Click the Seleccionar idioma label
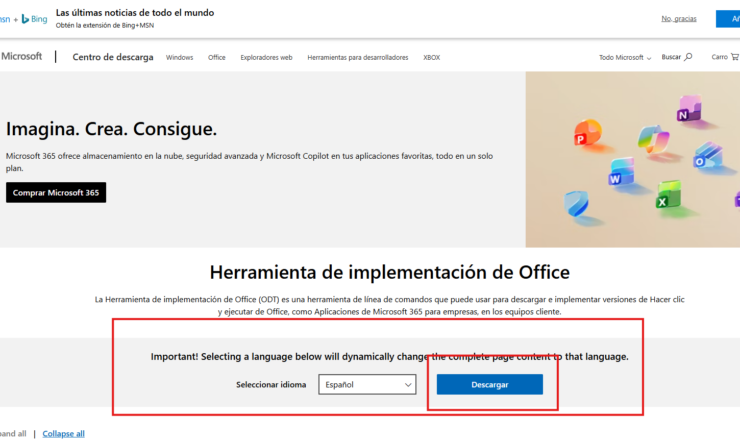740x440 pixels. point(271,385)
